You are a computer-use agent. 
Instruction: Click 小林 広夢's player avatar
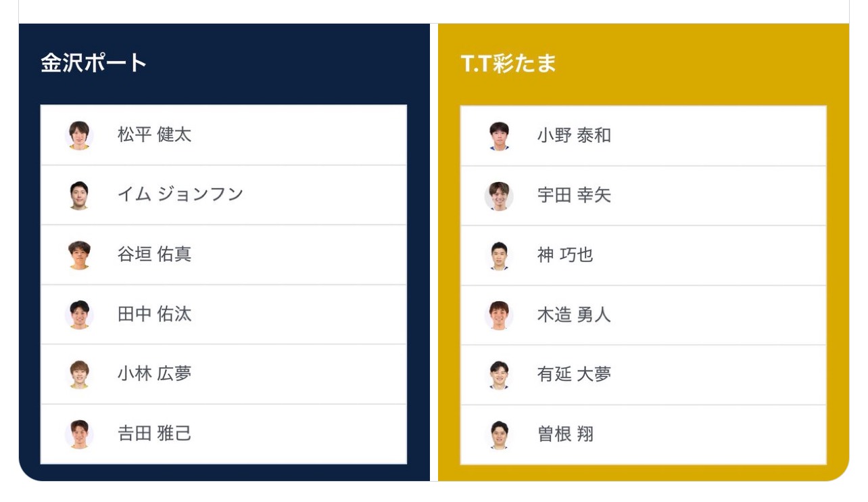click(79, 374)
